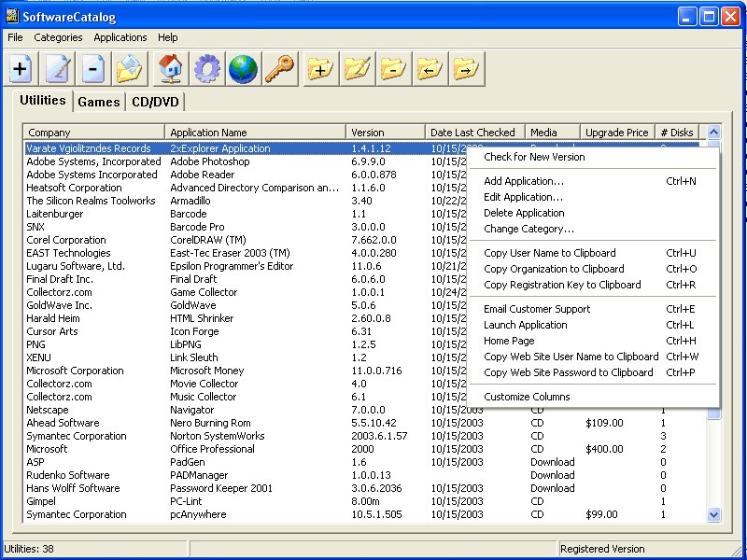Select the CorelDRAW (TM) entry
Image resolution: width=747 pixels, height=560 pixels.
coord(208,240)
